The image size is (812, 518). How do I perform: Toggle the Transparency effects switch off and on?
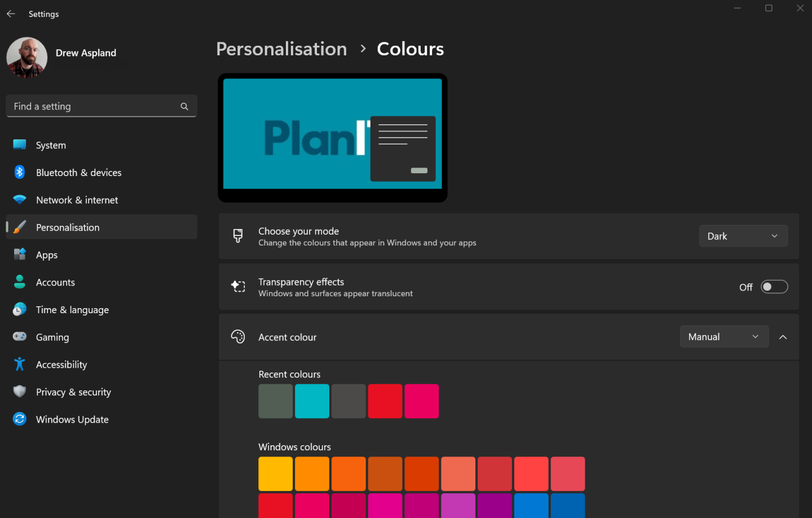[774, 287]
